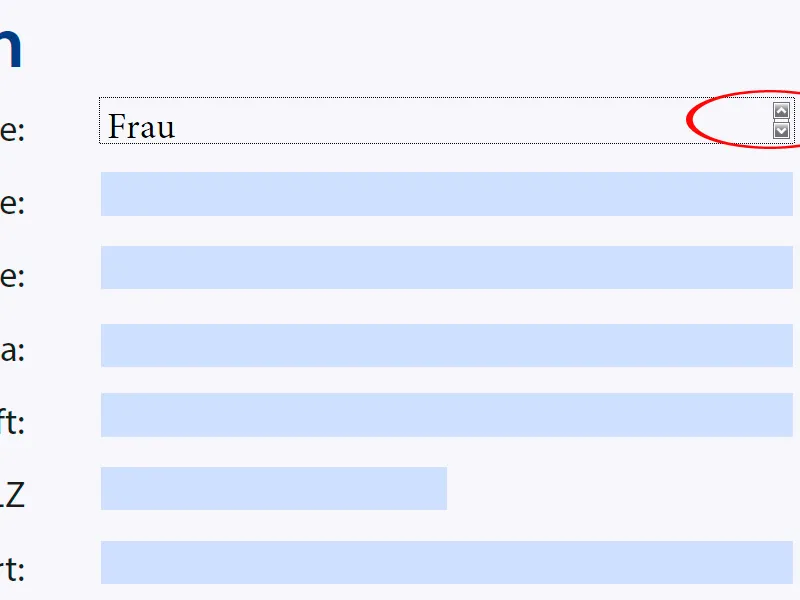The image size is (800, 600).
Task: Click the down arrow in the Frau box
Action: [782, 130]
